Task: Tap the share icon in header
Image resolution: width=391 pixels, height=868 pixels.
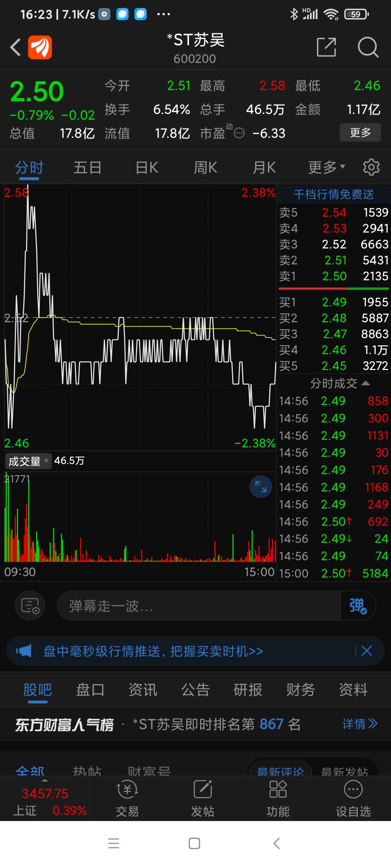Action: pos(327,47)
